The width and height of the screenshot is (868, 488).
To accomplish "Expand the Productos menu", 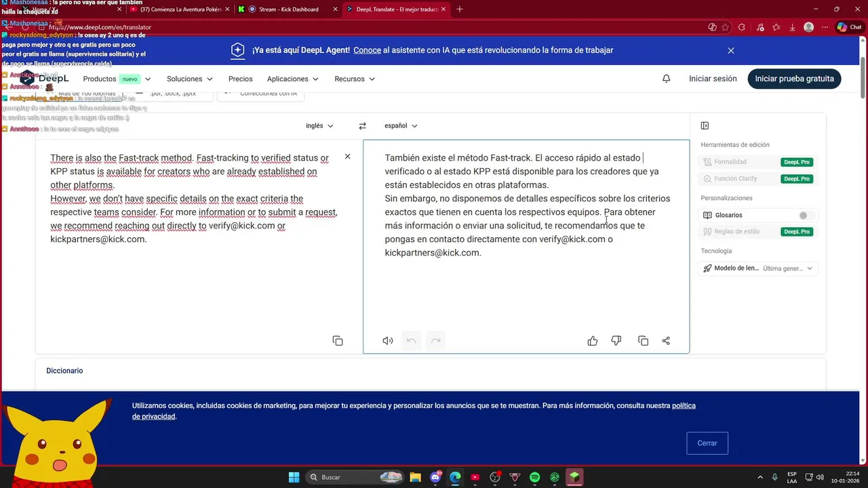I will pyautogui.click(x=117, y=79).
